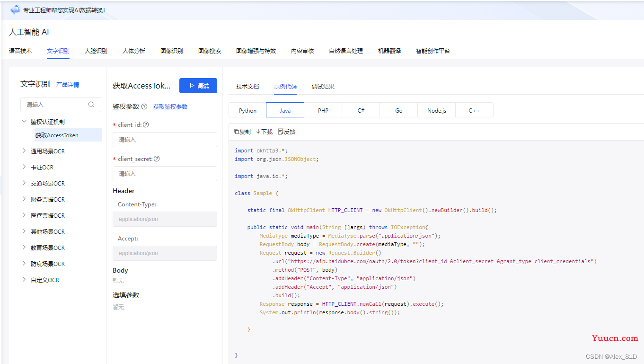Expand the 自定义OCR category
The height and width of the screenshot is (364, 644).
pyautogui.click(x=24, y=280)
